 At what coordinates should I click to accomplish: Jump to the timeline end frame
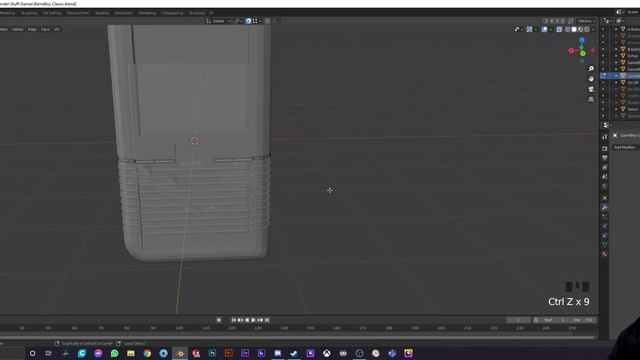point(267,320)
